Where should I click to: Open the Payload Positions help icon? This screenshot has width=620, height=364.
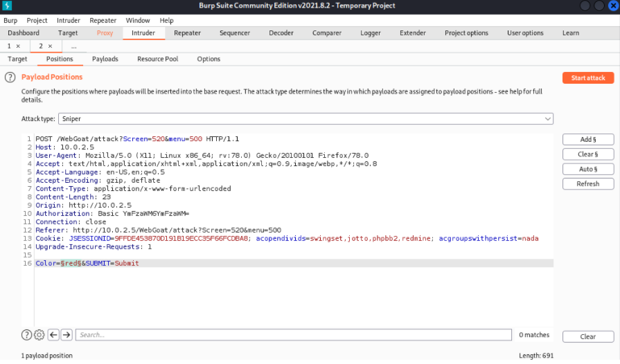point(10,78)
